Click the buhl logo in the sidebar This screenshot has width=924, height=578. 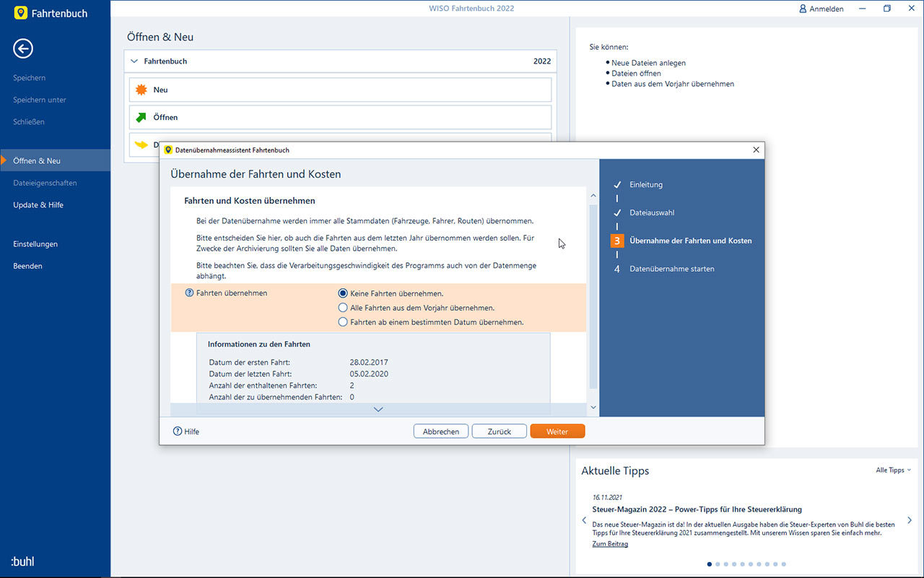(22, 561)
